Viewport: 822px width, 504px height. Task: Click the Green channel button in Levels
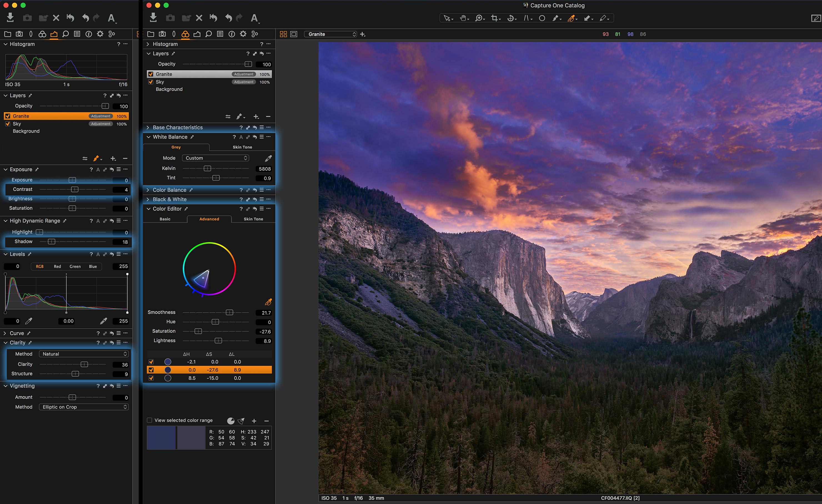(x=75, y=266)
